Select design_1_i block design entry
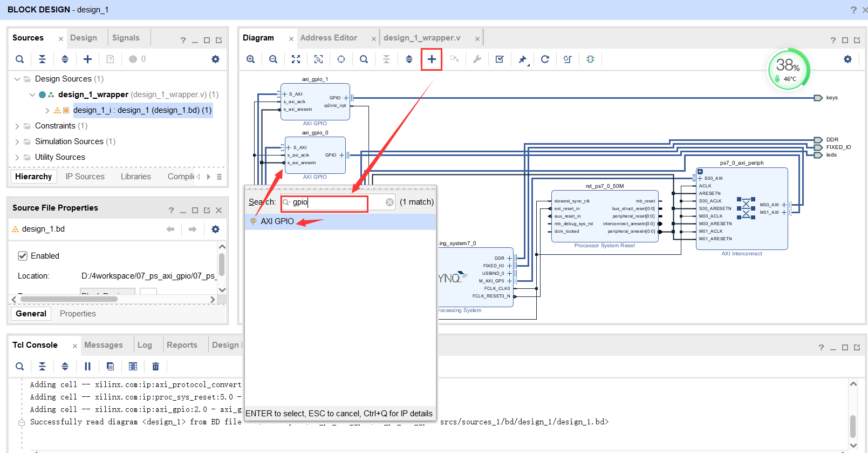The height and width of the screenshot is (453, 868). (x=142, y=110)
